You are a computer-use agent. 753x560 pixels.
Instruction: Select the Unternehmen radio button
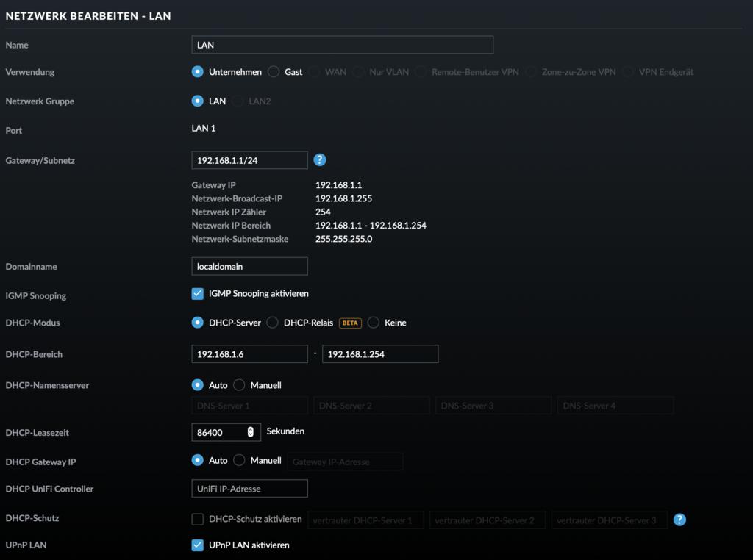click(x=197, y=72)
